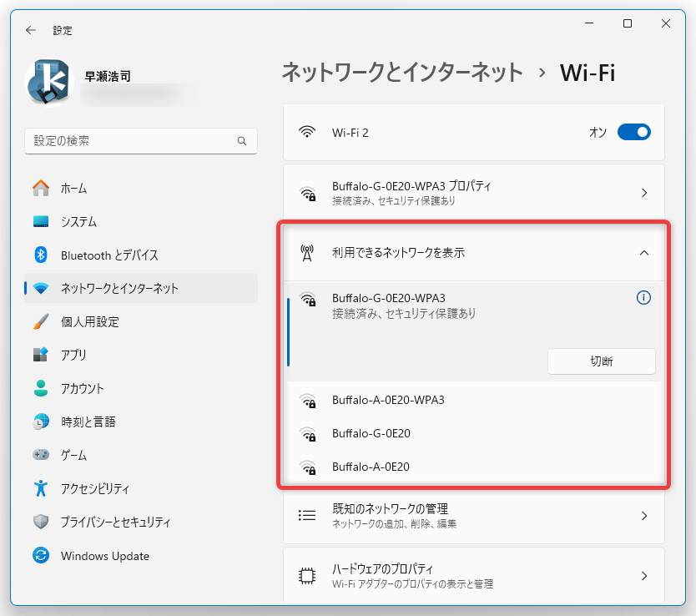Click the ネットワークとインターネット Wi-Fi icon in the sidebar
Viewport: 696px width, 616px height.
pos(41,289)
